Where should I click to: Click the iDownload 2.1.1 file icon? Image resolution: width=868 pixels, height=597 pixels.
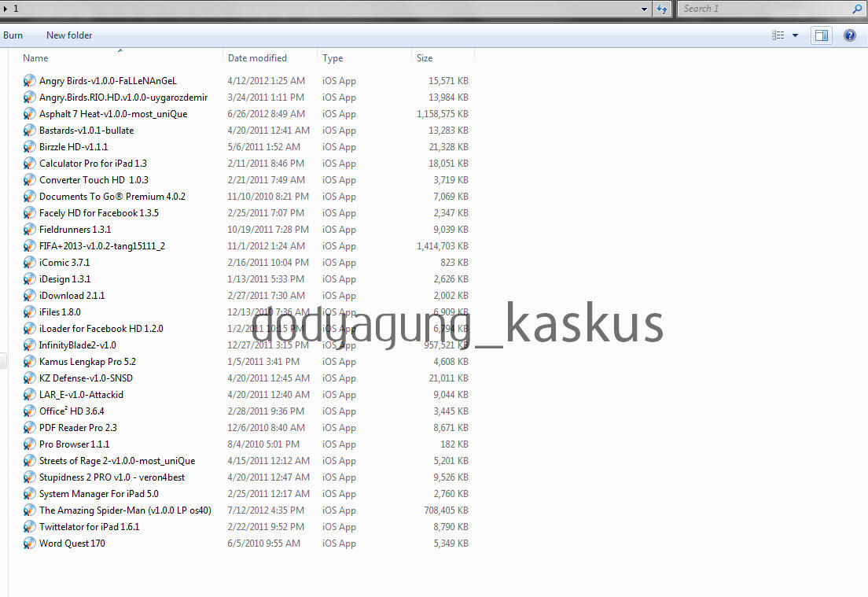click(x=29, y=296)
